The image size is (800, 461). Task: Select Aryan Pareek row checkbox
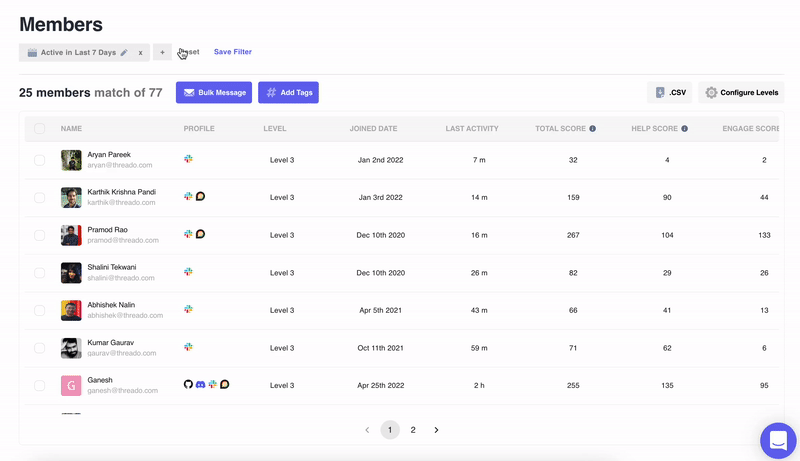39,160
